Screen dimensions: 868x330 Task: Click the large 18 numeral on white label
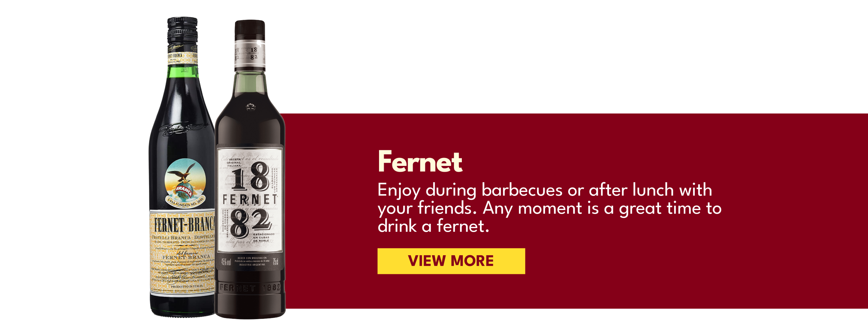click(250, 176)
